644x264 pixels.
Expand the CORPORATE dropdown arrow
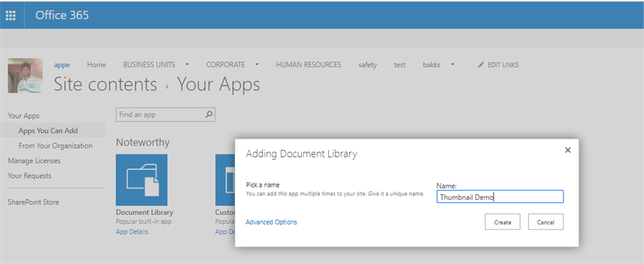point(257,64)
